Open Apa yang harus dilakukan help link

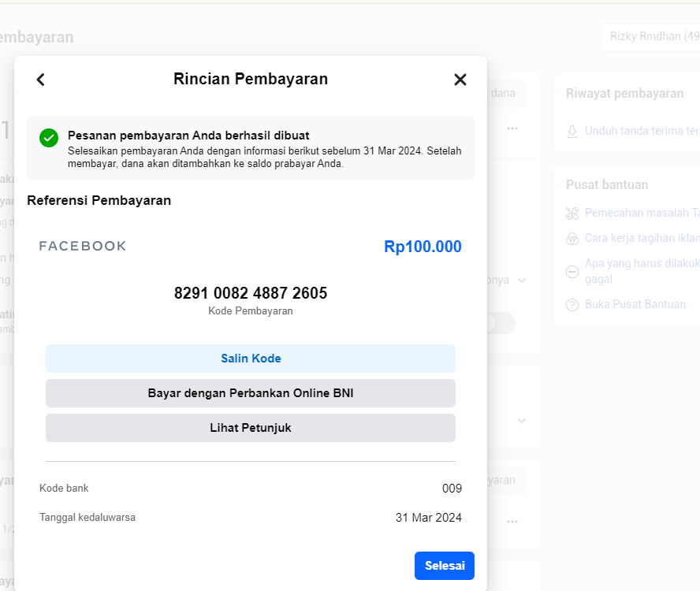[x=642, y=271]
